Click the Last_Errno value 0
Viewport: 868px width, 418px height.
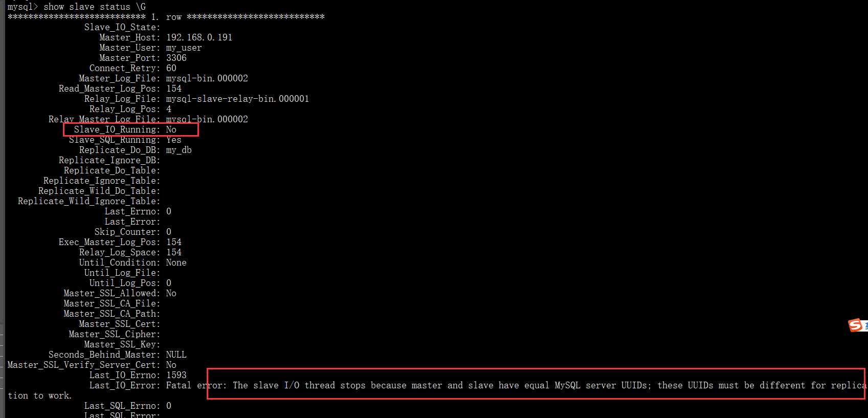pyautogui.click(x=169, y=211)
